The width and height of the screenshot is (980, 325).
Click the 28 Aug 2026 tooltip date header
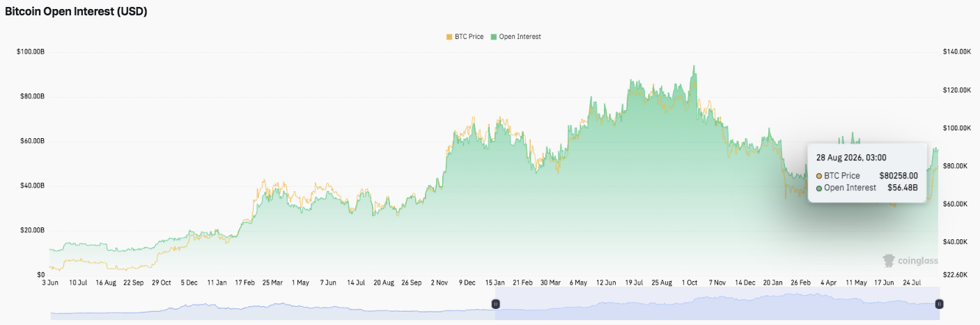[851, 158]
